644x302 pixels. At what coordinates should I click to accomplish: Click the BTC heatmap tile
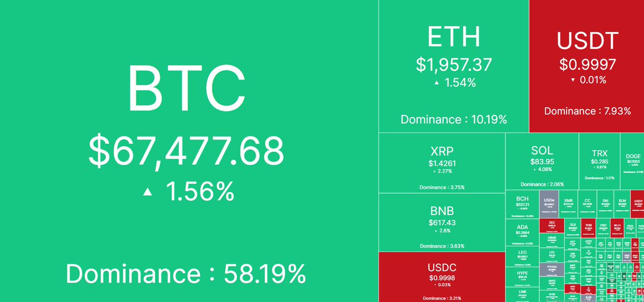coord(188,150)
